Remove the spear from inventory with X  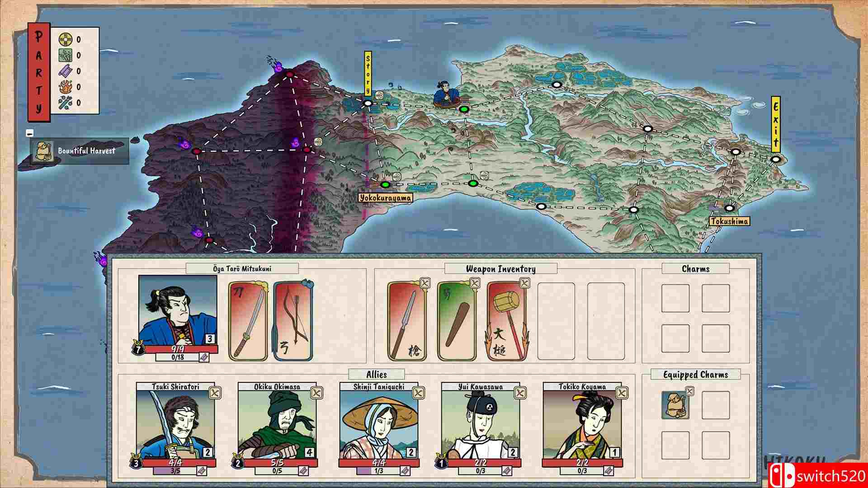(x=425, y=283)
